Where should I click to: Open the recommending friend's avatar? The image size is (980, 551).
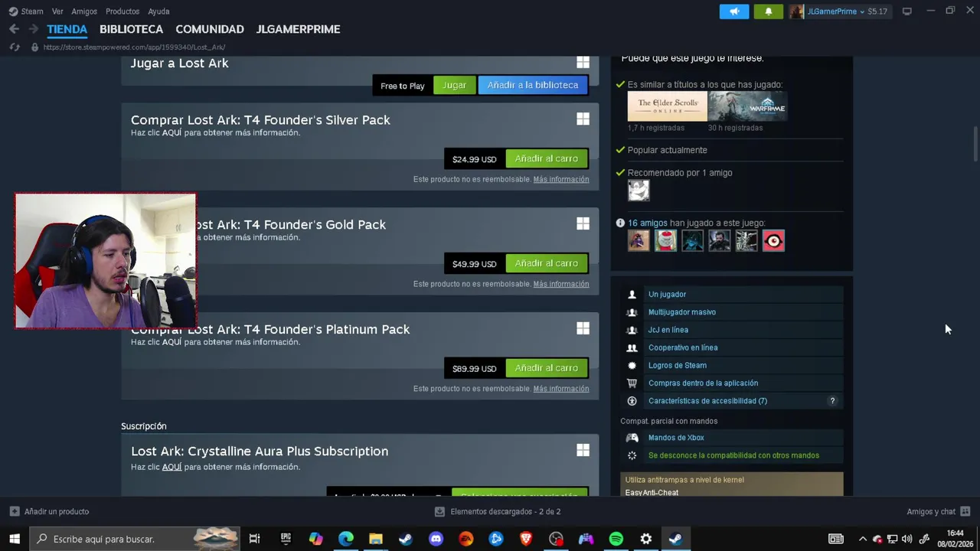point(639,190)
